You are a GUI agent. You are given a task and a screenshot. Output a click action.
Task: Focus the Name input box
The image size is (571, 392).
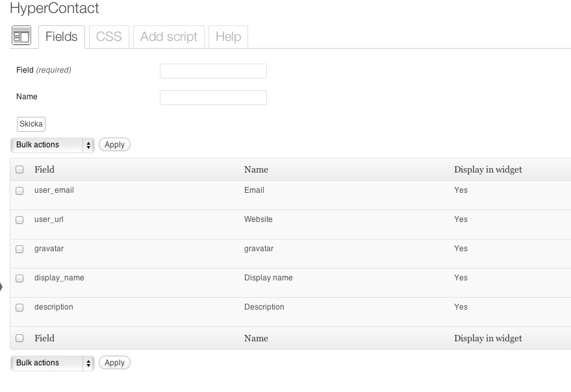coord(214,97)
